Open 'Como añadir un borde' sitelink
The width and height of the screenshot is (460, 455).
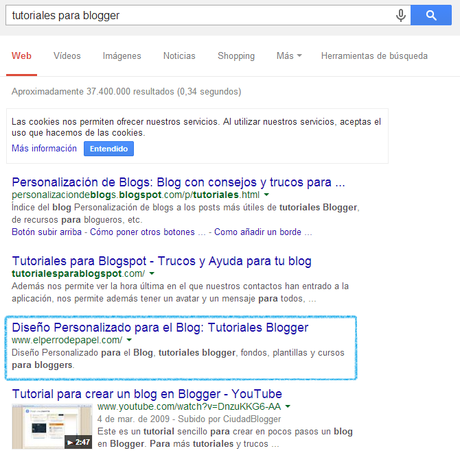(263, 232)
